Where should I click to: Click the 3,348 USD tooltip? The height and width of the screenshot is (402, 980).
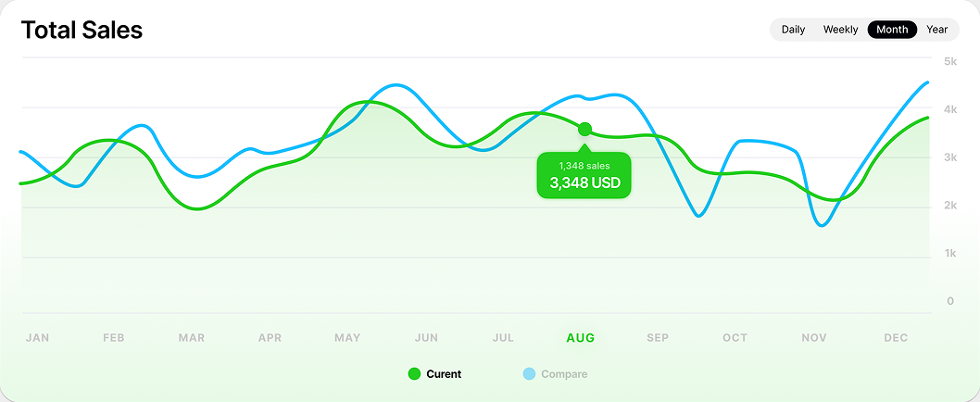point(584,175)
